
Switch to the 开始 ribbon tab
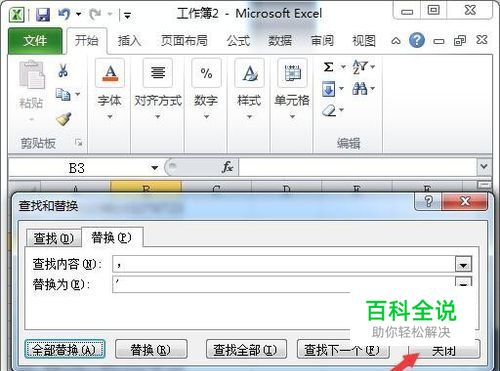87,41
